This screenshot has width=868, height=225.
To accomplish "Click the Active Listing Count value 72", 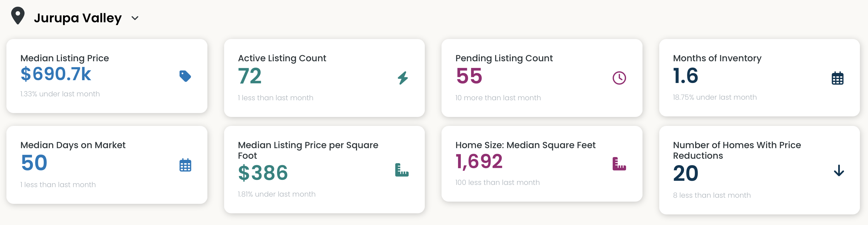I will coord(250,76).
